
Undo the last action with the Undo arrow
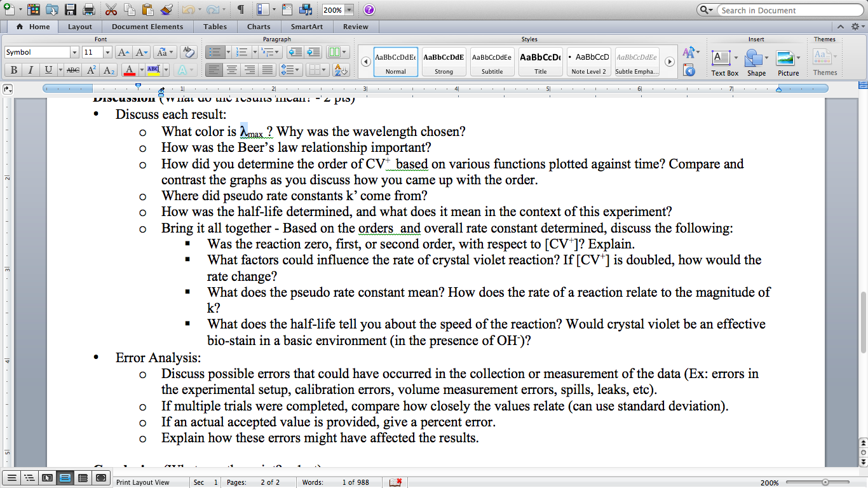coord(188,10)
